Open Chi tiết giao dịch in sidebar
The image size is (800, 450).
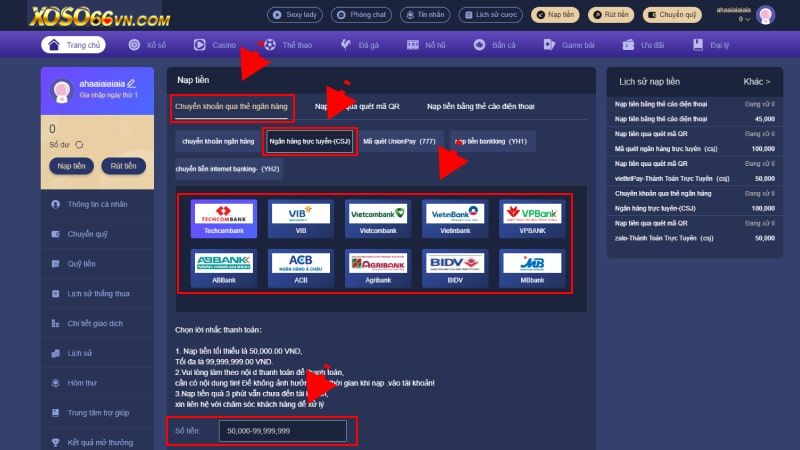point(97,323)
